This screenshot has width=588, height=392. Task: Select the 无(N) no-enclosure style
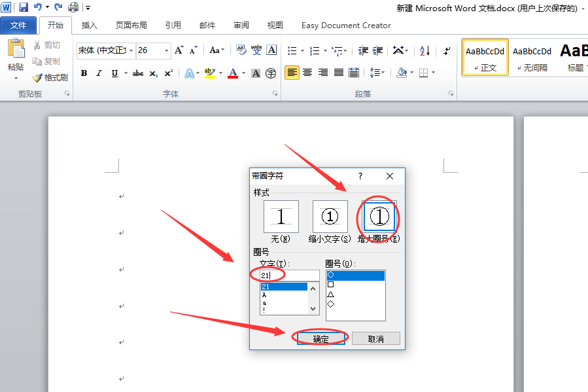point(281,217)
